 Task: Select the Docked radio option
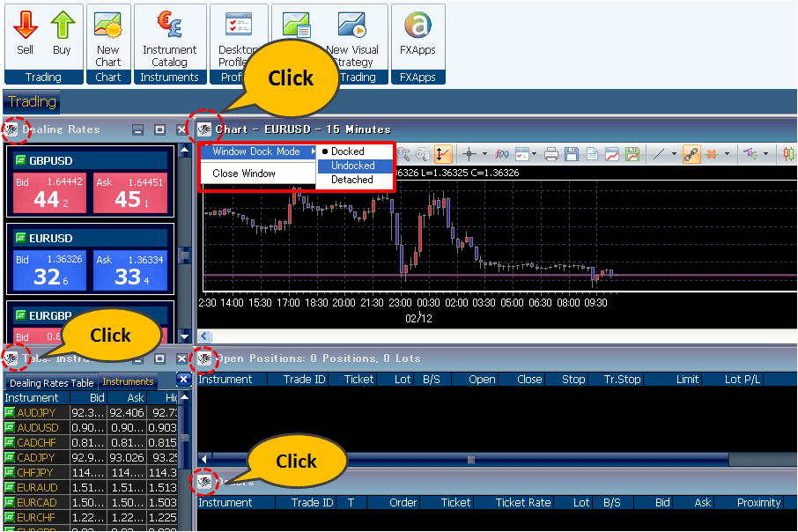(x=347, y=151)
